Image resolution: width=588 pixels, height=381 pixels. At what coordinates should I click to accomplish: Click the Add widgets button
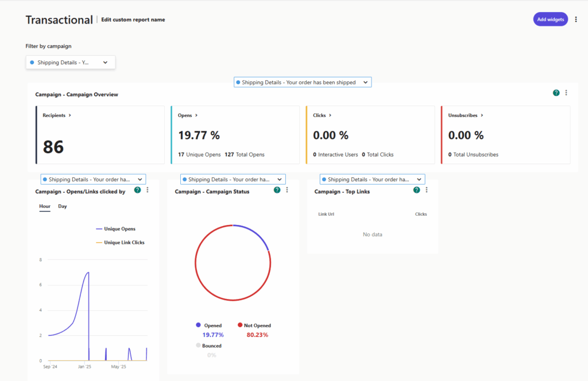550,19
